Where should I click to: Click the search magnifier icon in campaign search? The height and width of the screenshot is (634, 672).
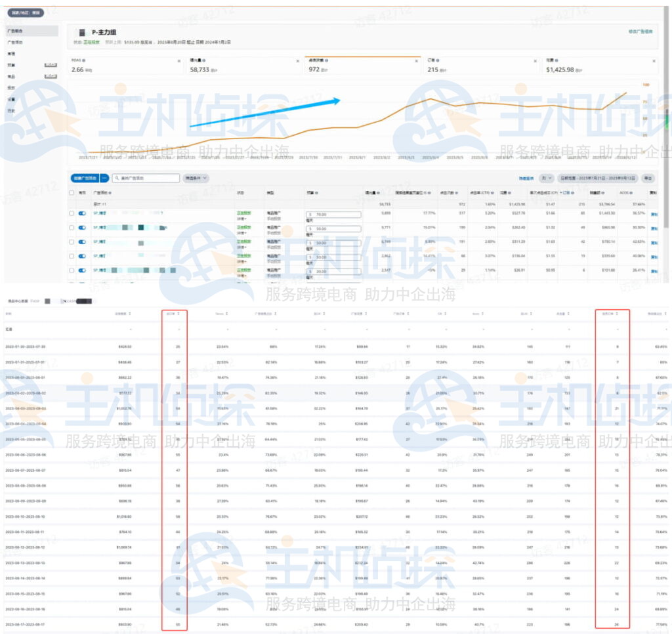tap(115, 178)
